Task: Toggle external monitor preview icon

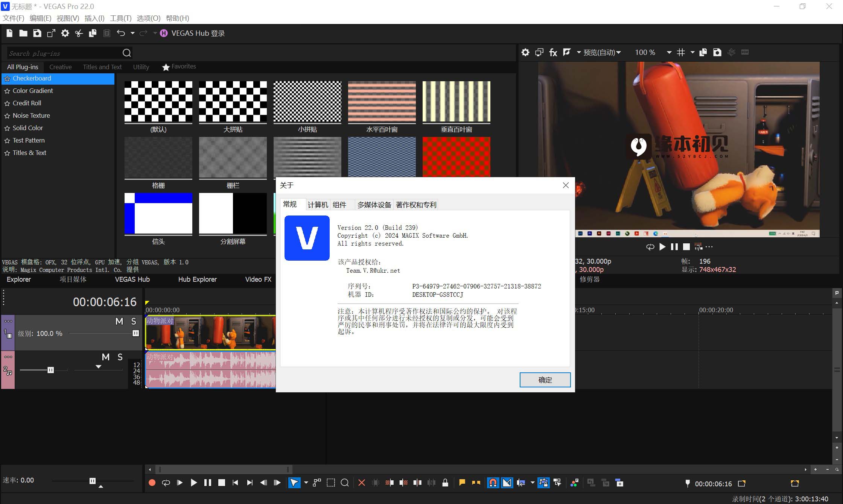Action: [539, 52]
